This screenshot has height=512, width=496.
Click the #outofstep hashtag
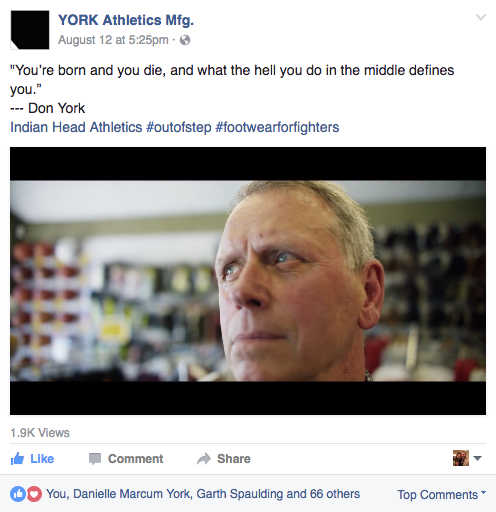[x=179, y=127]
